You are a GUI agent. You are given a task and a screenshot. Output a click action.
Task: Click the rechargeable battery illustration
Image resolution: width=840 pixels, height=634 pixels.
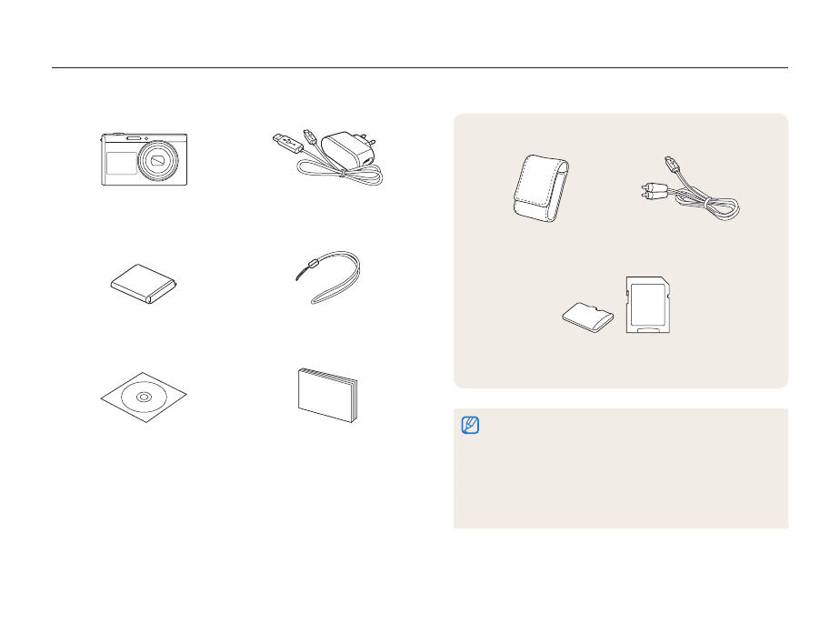point(144,284)
